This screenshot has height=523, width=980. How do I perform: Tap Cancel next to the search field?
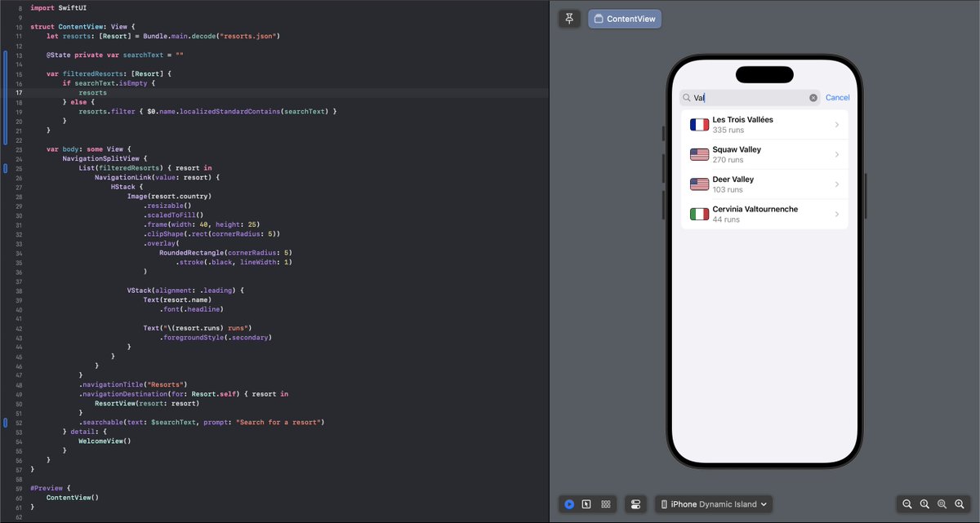838,98
